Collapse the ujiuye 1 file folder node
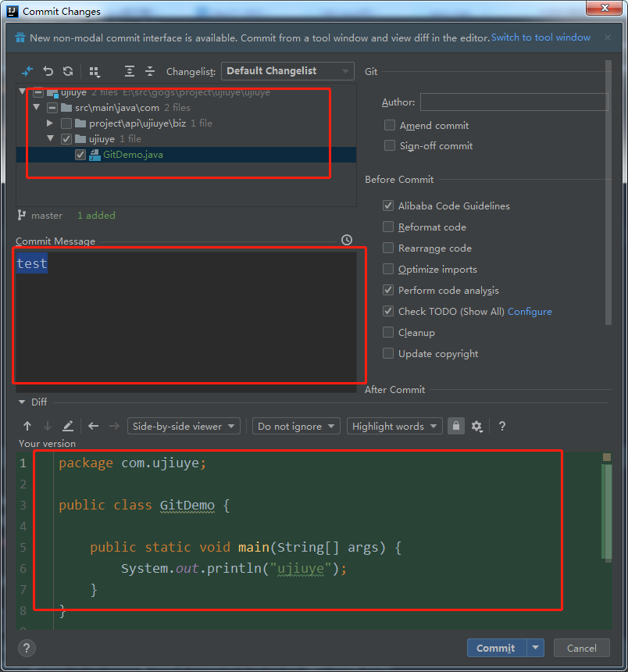Viewport: 628px width, 672px height. (x=51, y=138)
